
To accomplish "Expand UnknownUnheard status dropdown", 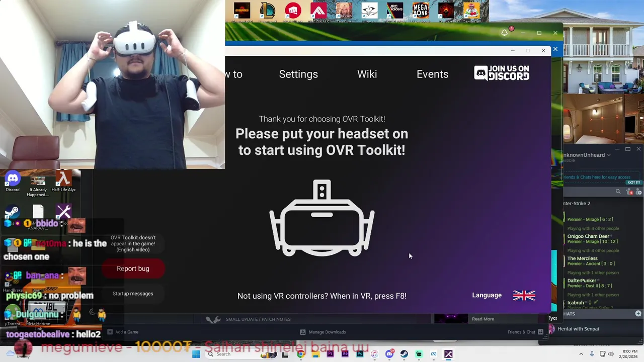I will (609, 155).
